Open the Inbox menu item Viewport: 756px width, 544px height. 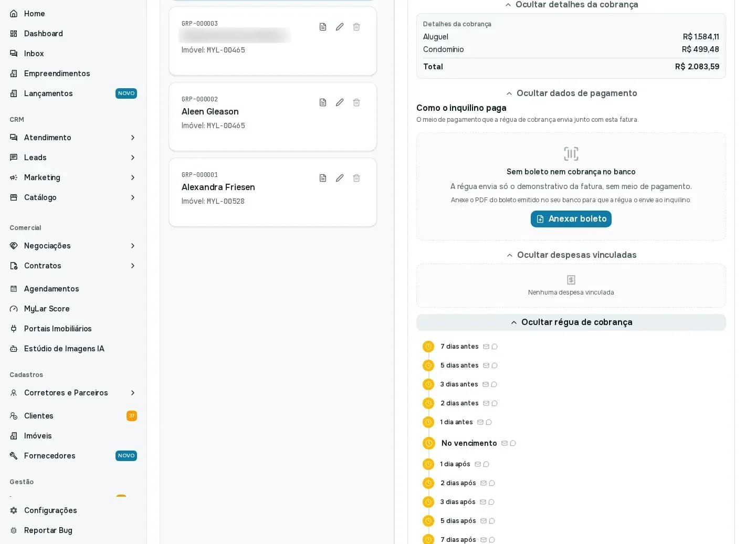coord(73,54)
